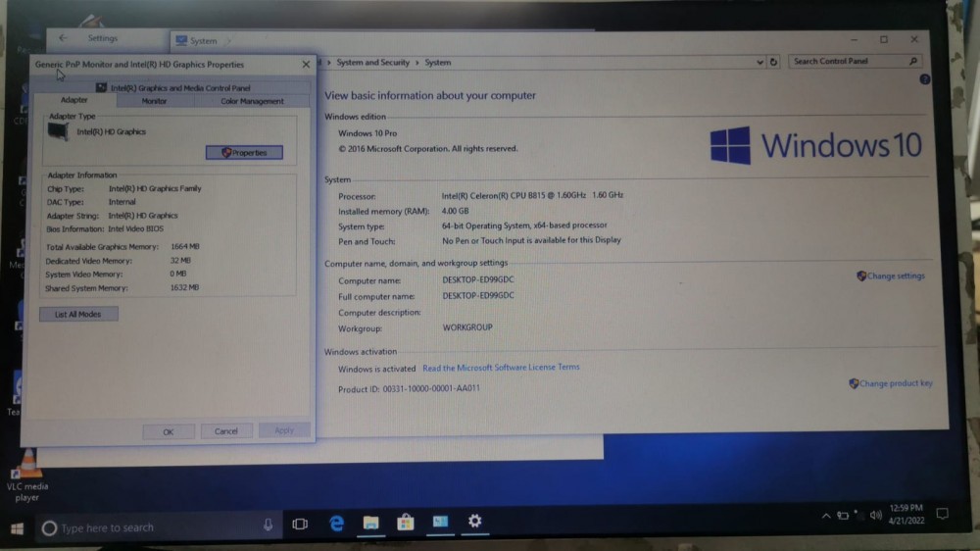
Task: Cancel the graphics properties dialog
Action: coord(226,431)
